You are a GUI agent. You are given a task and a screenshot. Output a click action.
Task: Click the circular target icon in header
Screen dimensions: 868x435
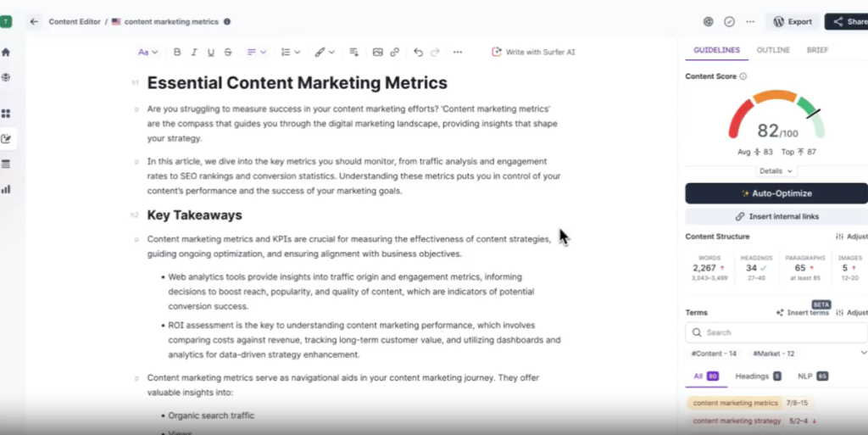click(x=708, y=21)
